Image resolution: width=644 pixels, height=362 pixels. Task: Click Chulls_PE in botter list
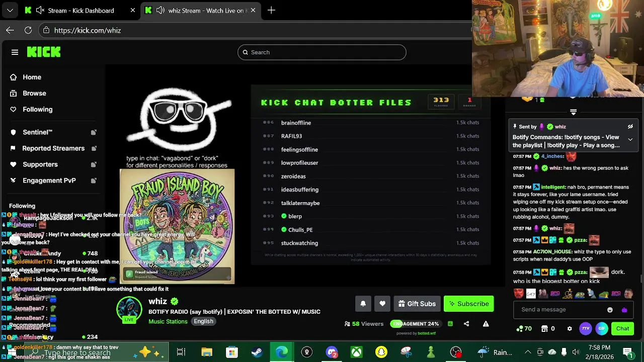(300, 230)
